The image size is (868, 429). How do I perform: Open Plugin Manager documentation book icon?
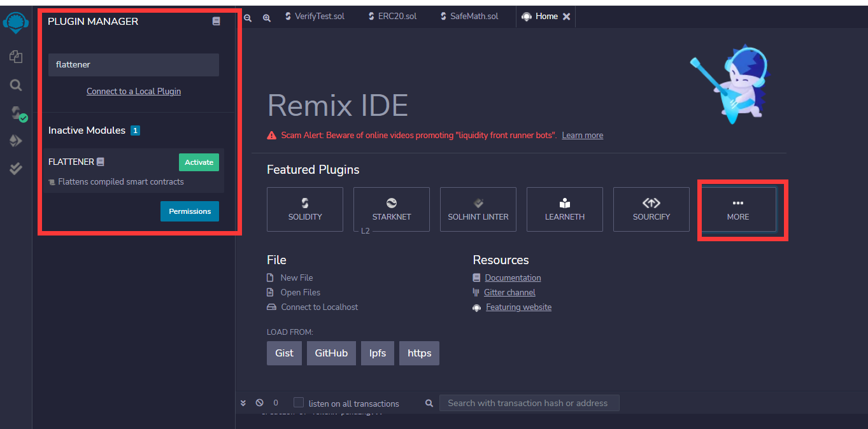tap(216, 21)
